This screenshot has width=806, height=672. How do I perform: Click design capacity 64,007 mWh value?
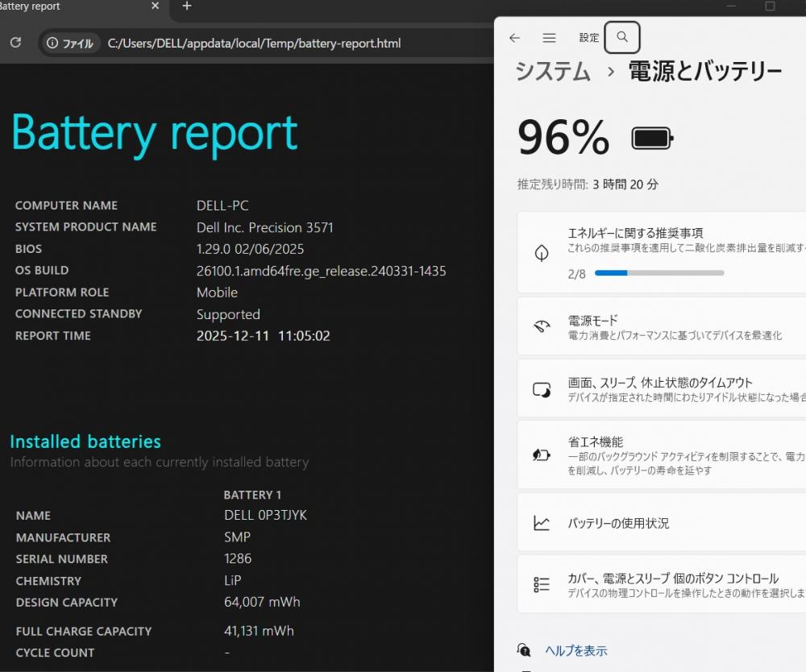click(x=262, y=602)
